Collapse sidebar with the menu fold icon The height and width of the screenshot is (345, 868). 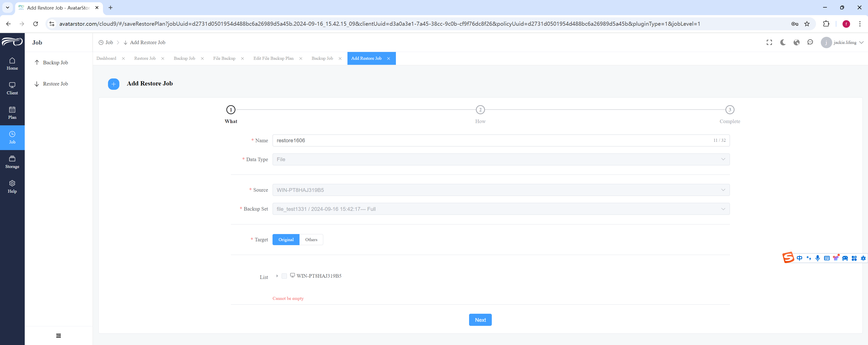(x=59, y=336)
